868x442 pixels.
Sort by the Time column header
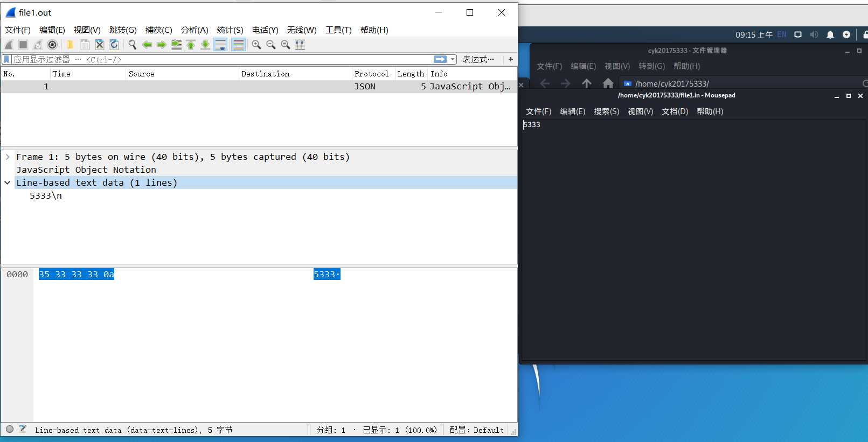[x=88, y=74]
